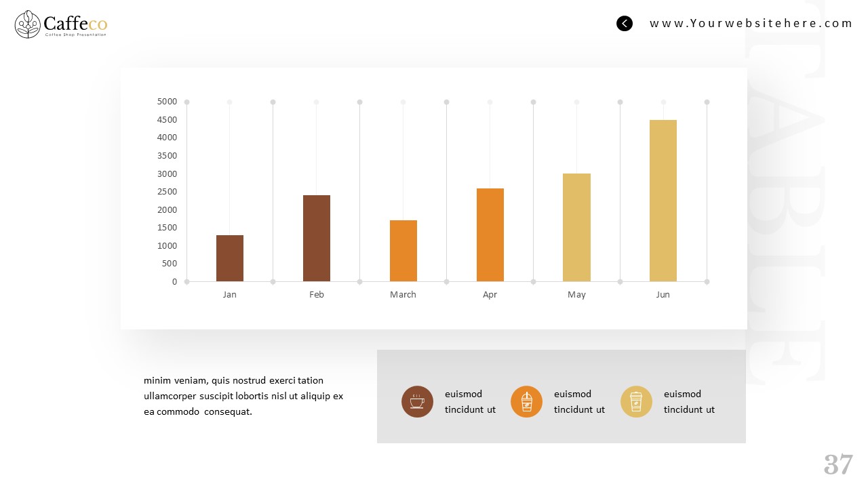Click the black back arrow icon
This screenshot has height=488, width=868.
(x=625, y=24)
